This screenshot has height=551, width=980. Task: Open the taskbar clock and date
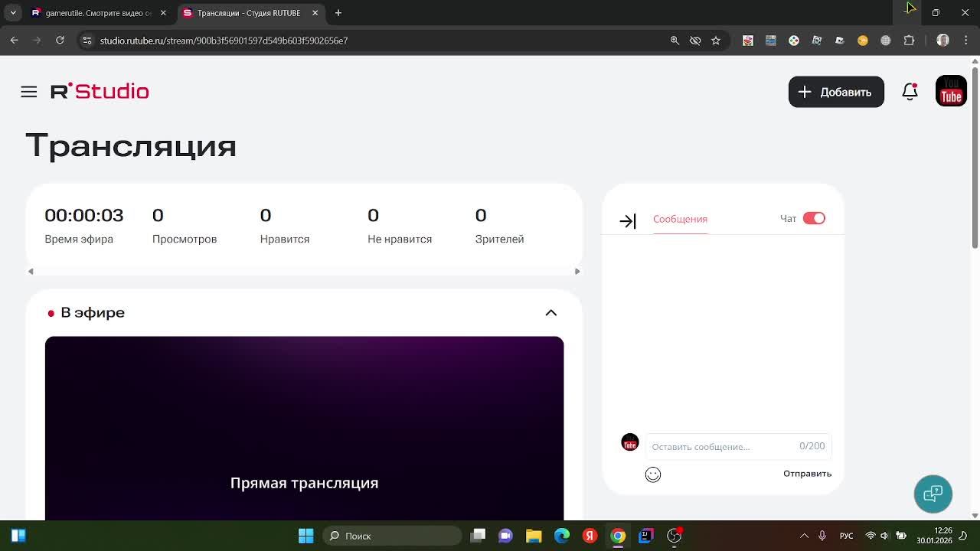pyautogui.click(x=935, y=536)
